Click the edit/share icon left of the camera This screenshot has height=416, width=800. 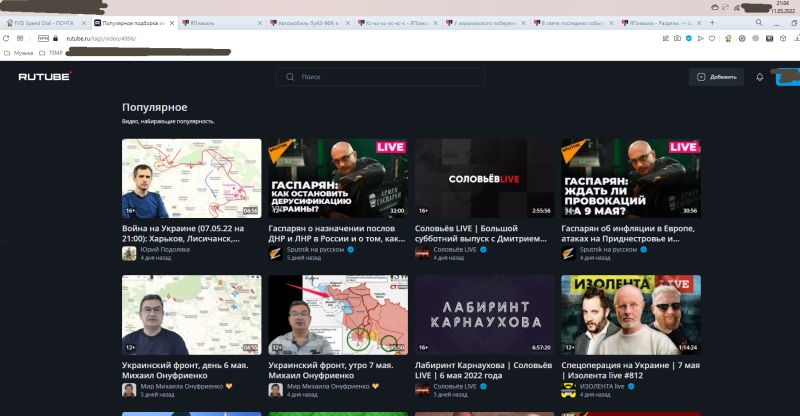[x=666, y=38]
